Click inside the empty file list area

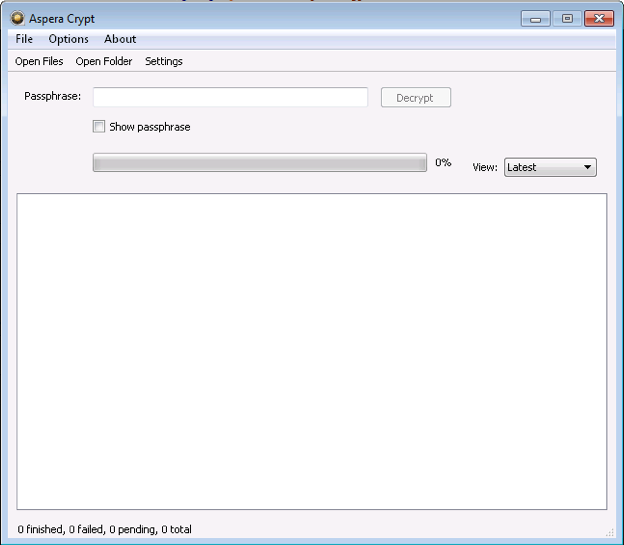(311, 351)
